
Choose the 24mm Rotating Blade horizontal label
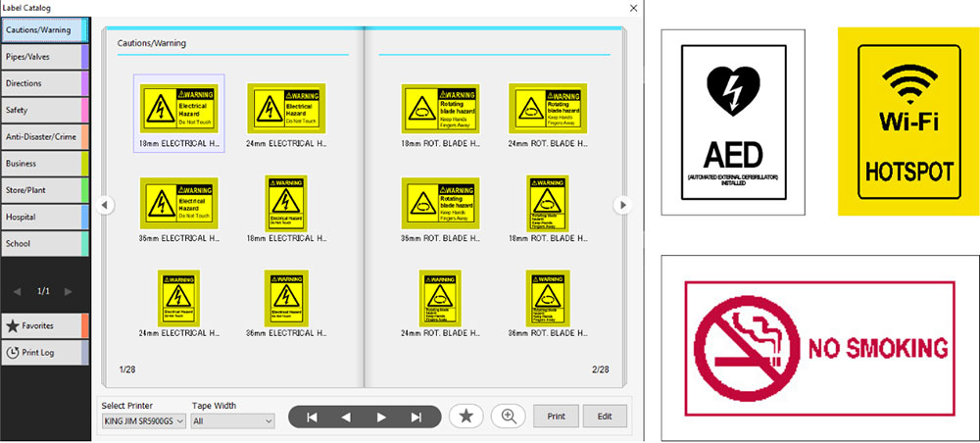click(547, 108)
